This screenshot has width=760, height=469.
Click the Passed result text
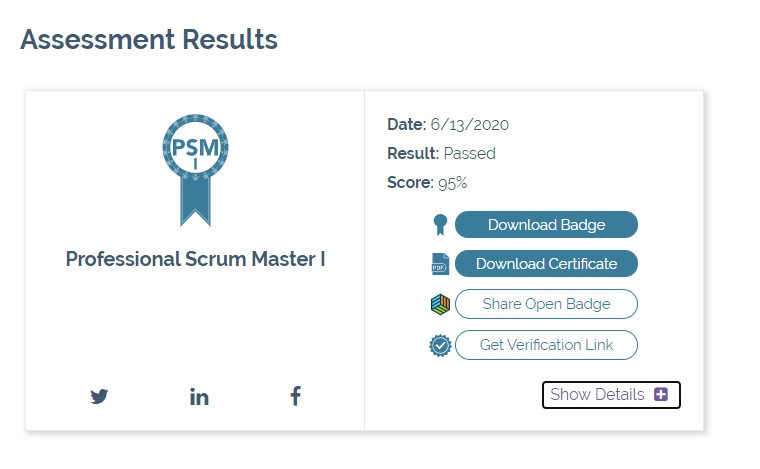469,154
